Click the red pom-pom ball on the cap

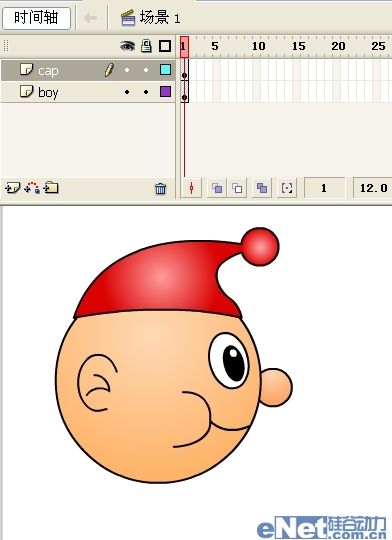tap(260, 247)
